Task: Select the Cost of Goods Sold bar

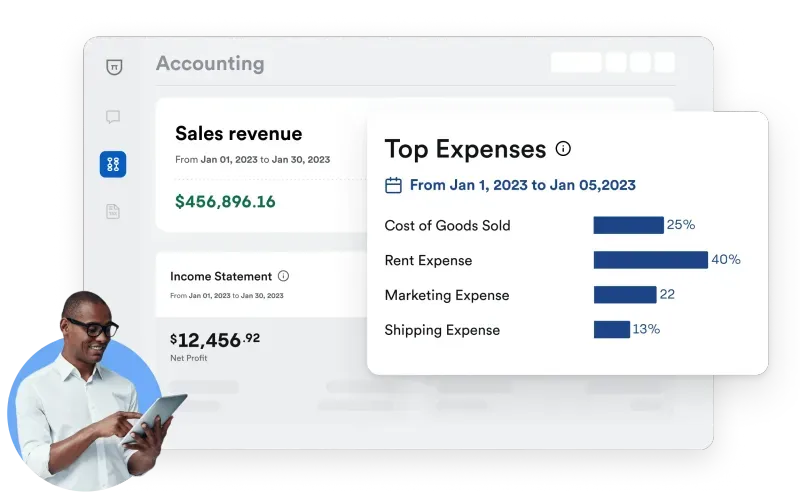Action: 628,225
